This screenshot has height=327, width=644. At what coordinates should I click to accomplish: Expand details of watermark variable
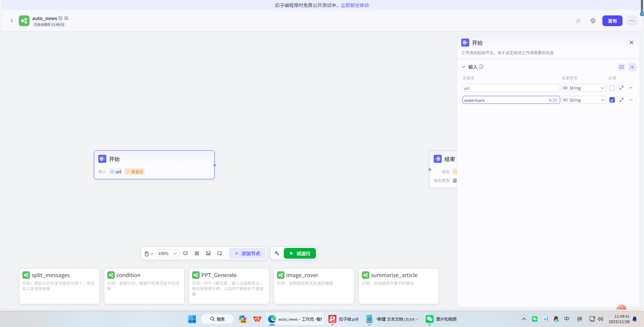[x=622, y=100]
